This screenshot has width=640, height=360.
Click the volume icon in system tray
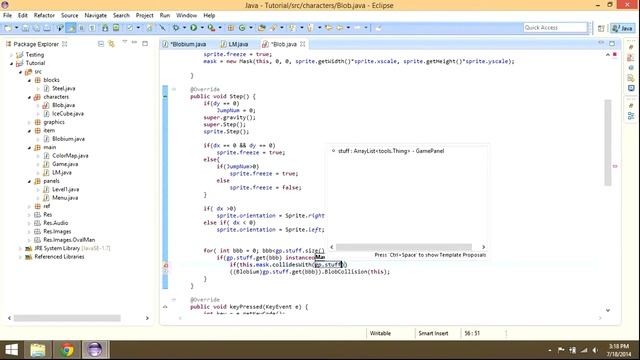(x=595, y=350)
